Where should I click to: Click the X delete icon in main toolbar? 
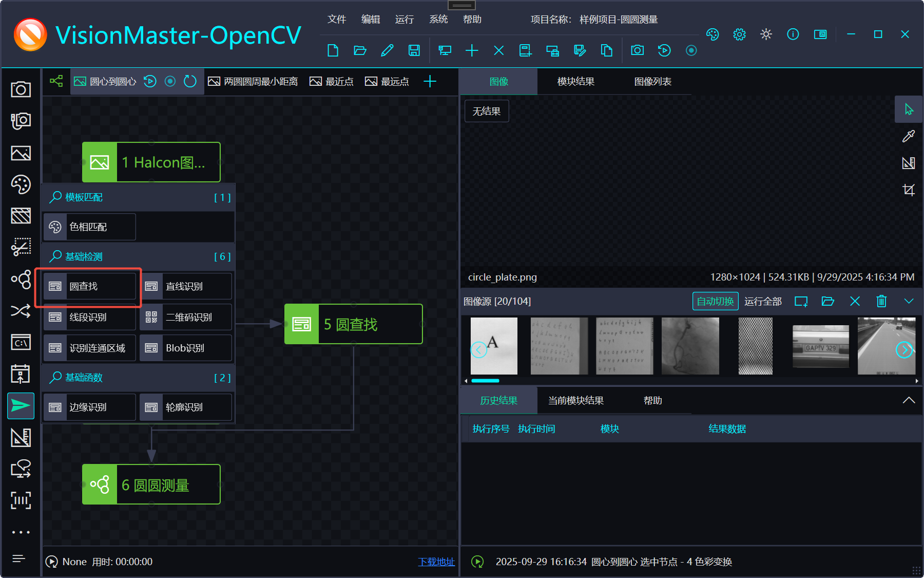pos(498,50)
